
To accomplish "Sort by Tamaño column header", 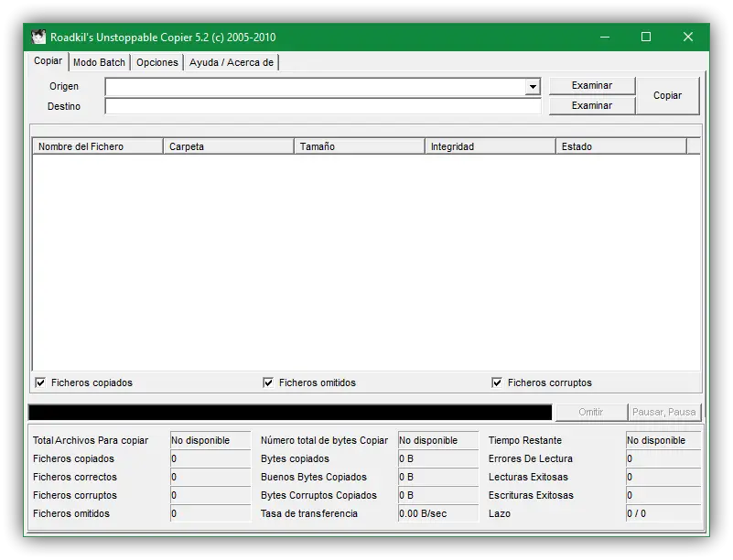I will (360, 146).
